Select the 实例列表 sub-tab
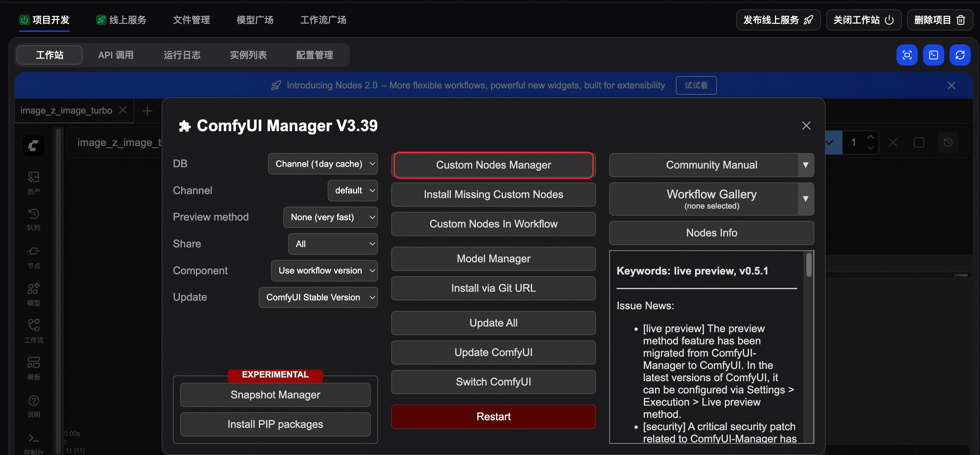Viewport: 980px width, 455px height. (x=248, y=55)
